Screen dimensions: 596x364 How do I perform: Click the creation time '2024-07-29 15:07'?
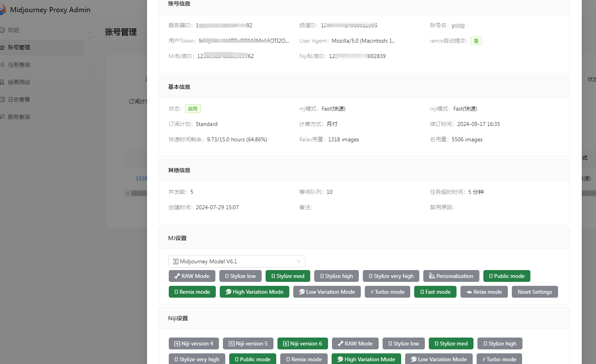[x=217, y=207]
